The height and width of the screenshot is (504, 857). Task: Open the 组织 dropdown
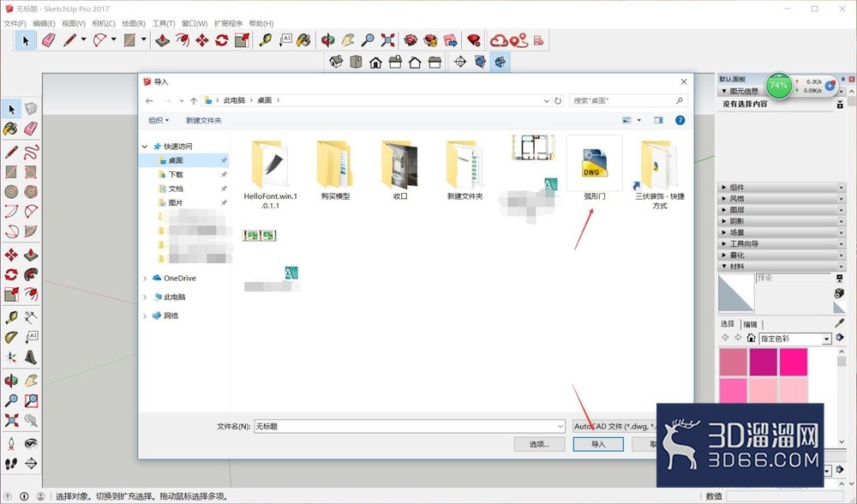(x=159, y=120)
